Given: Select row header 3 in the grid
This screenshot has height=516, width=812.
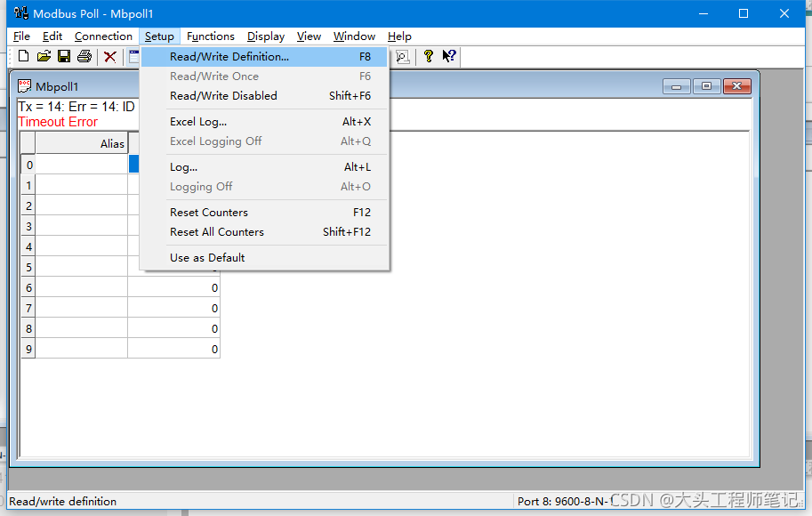Looking at the screenshot, I should pyautogui.click(x=28, y=226).
